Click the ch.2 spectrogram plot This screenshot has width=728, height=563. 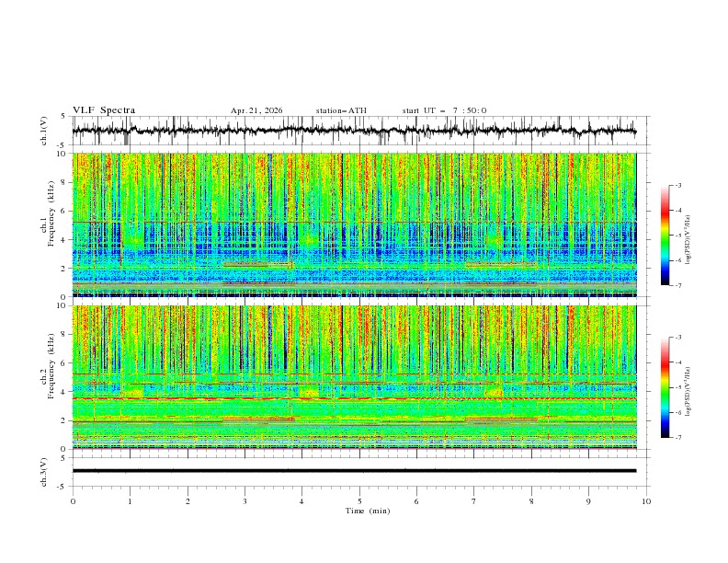click(354, 377)
